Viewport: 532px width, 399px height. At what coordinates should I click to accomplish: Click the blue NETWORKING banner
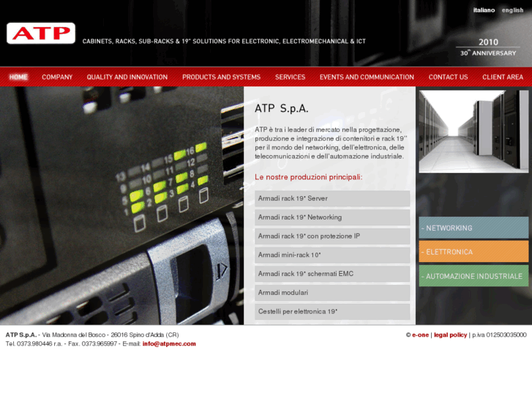(x=473, y=228)
